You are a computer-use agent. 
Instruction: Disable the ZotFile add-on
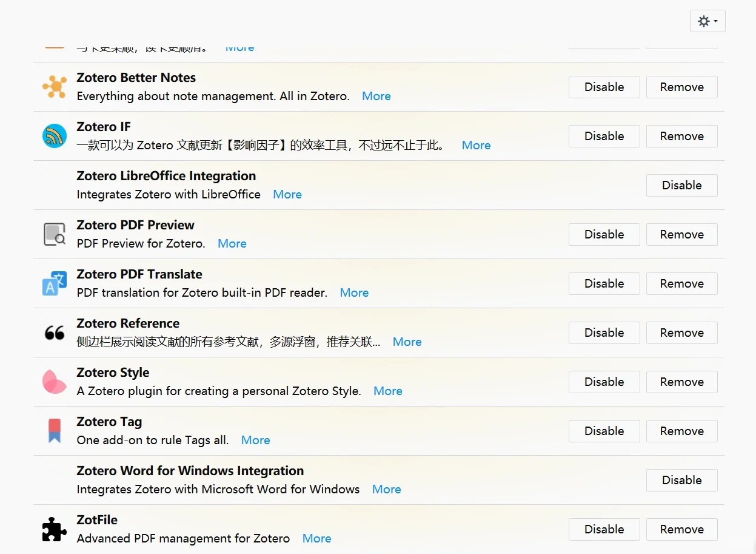click(x=604, y=529)
